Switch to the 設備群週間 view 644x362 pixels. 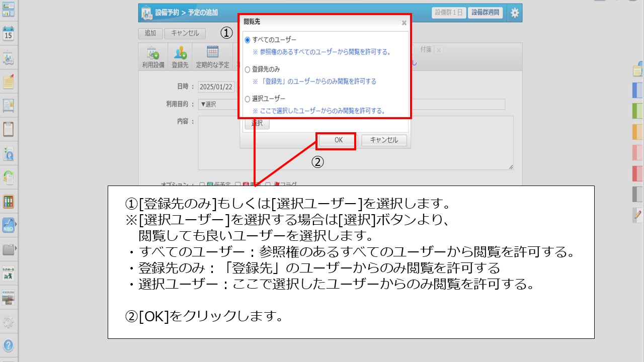(486, 13)
